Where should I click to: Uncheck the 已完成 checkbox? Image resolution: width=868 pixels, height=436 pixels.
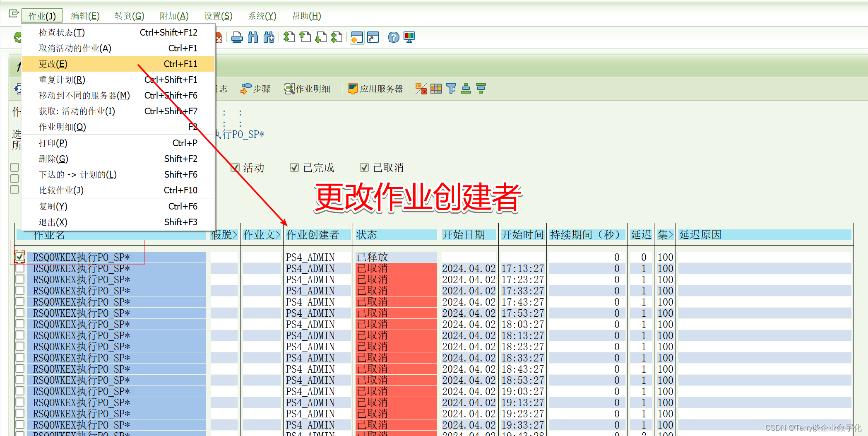click(x=294, y=167)
